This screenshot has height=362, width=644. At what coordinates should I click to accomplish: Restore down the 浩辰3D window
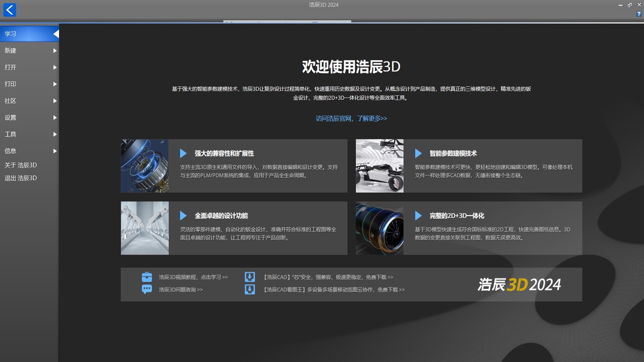coord(630,5)
